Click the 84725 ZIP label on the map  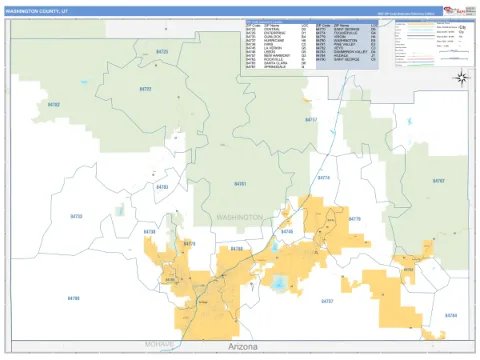pyautogui.click(x=162, y=52)
